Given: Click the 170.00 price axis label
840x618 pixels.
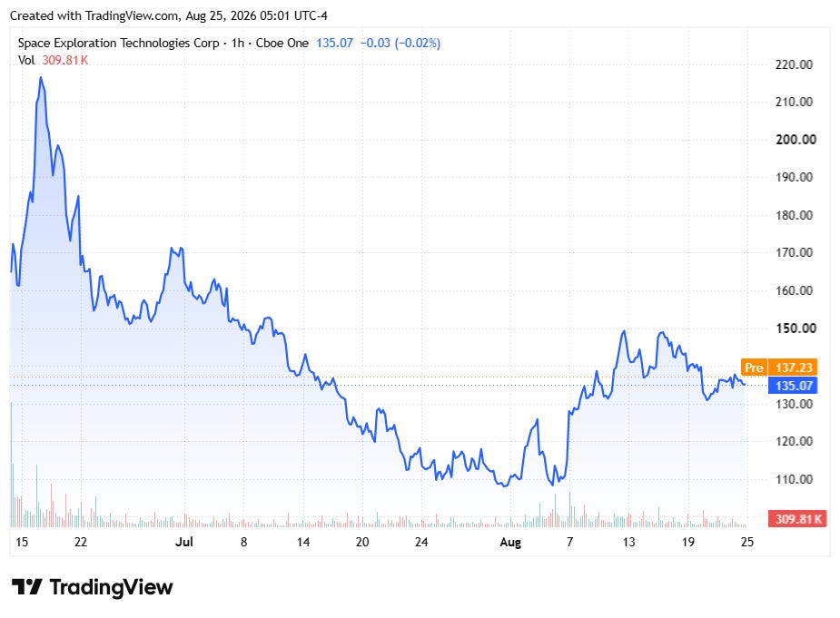Looking at the screenshot, I should [x=794, y=252].
